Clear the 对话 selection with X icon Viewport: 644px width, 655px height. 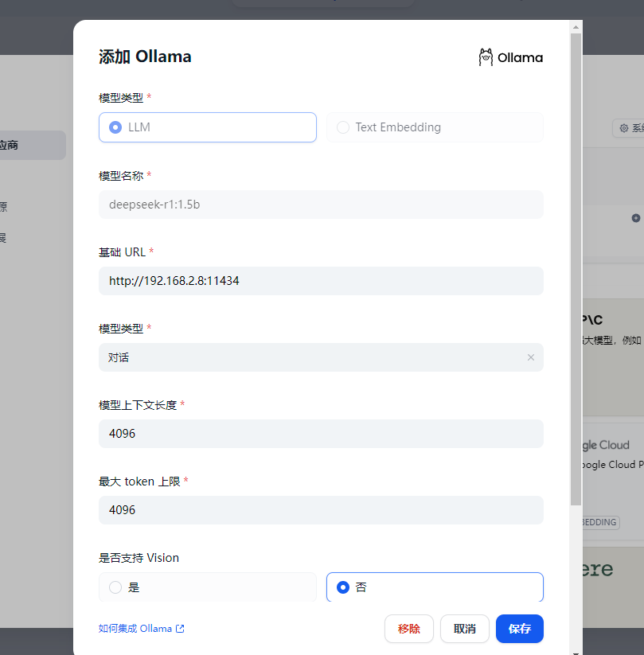531,357
